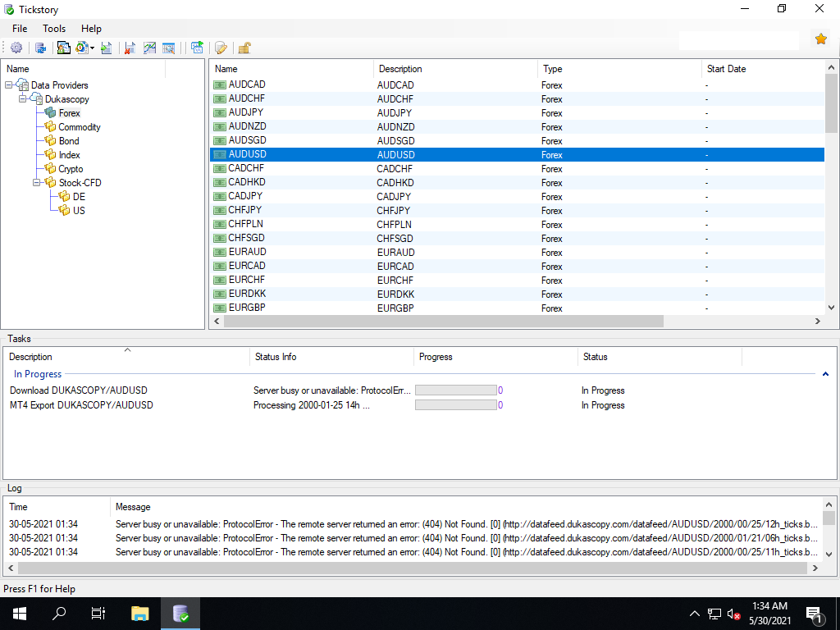Open the notification center icon
840x630 pixels.
click(x=815, y=615)
